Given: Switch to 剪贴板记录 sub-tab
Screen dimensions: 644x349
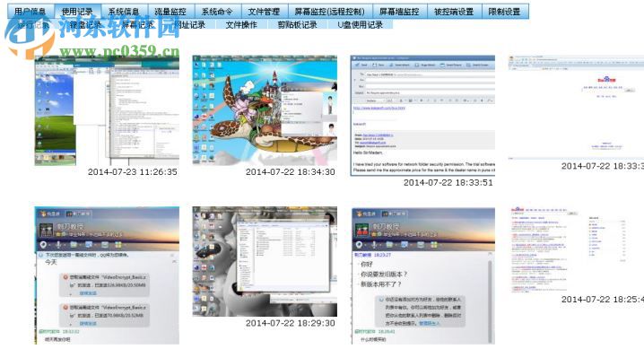Looking at the screenshot, I should click(x=298, y=24).
